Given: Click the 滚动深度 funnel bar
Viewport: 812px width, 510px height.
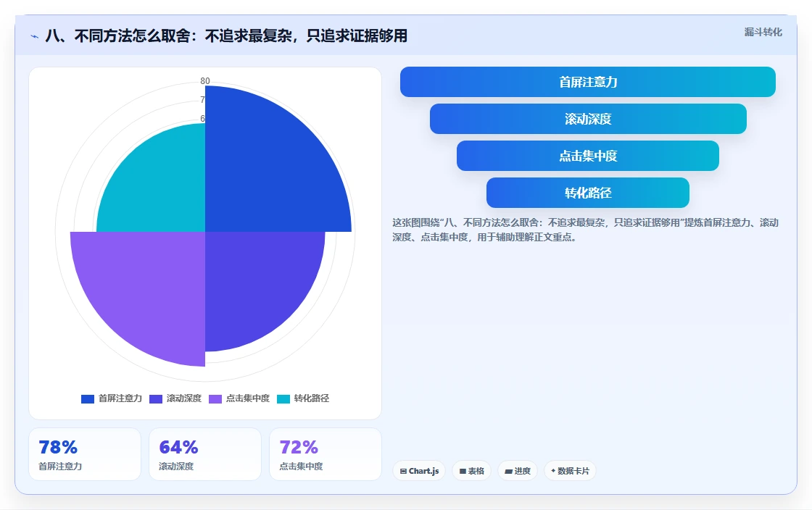Looking at the screenshot, I should pos(588,119).
